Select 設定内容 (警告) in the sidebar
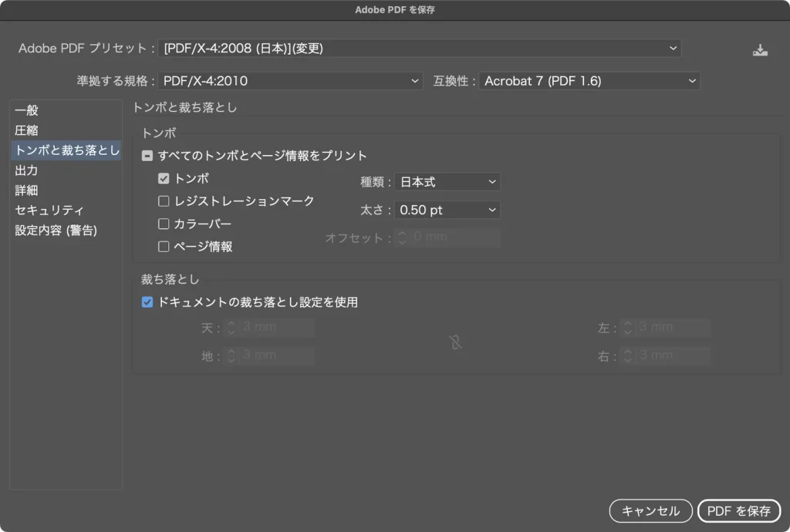790x532 pixels. 66,230
